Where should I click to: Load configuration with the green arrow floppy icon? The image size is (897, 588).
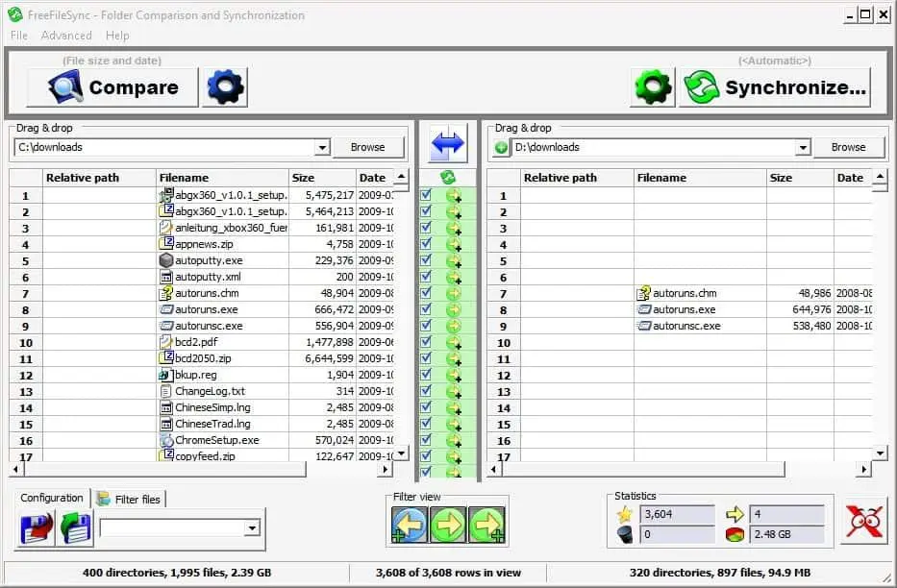point(76,527)
